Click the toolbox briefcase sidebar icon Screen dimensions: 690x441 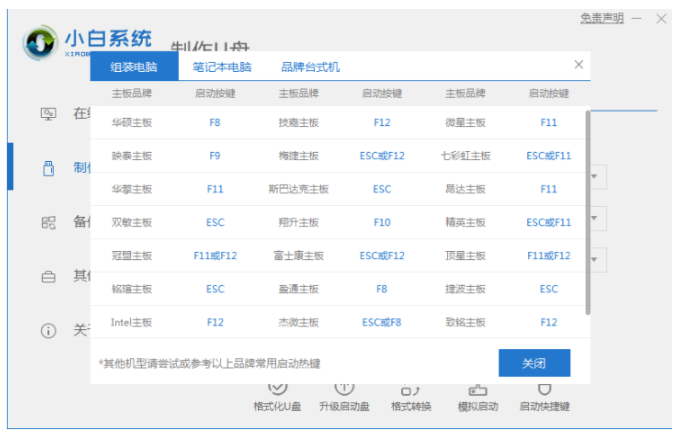tap(48, 275)
